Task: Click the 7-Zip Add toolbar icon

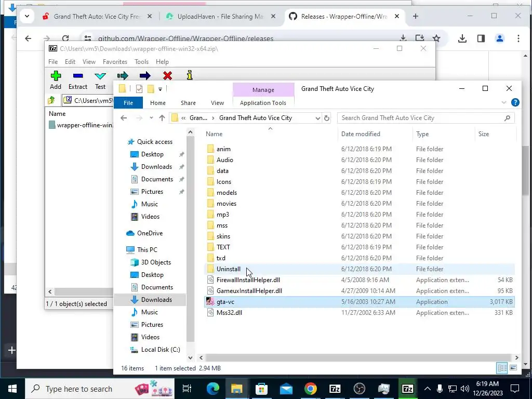Action: click(x=56, y=76)
